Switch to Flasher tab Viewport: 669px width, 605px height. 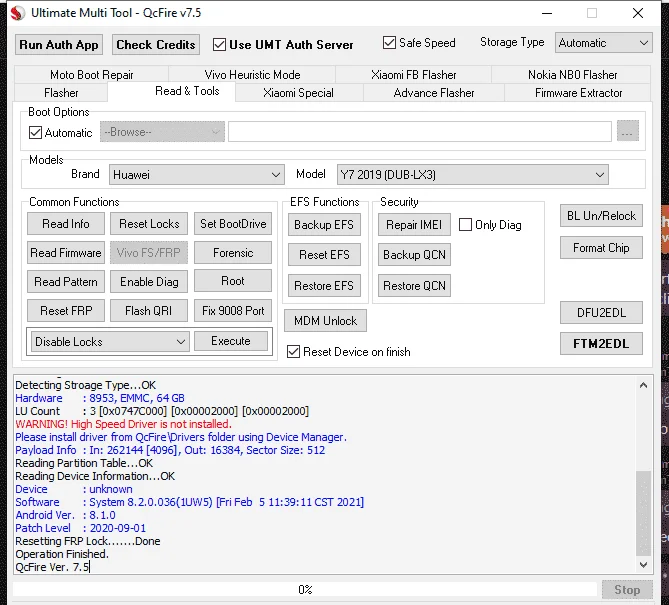tap(61, 93)
